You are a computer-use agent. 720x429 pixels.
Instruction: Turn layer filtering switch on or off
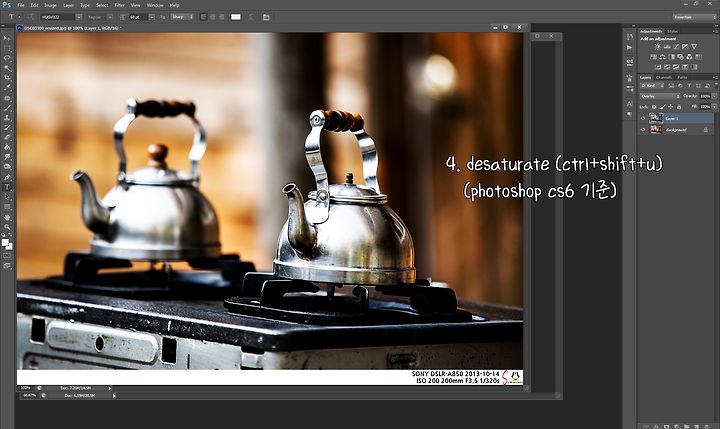(716, 85)
